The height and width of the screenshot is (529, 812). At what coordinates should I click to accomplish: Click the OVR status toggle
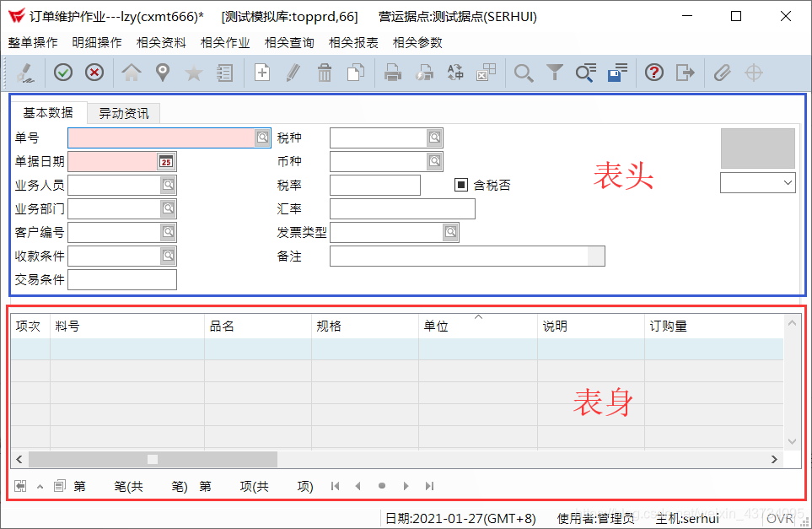pyautogui.click(x=780, y=518)
